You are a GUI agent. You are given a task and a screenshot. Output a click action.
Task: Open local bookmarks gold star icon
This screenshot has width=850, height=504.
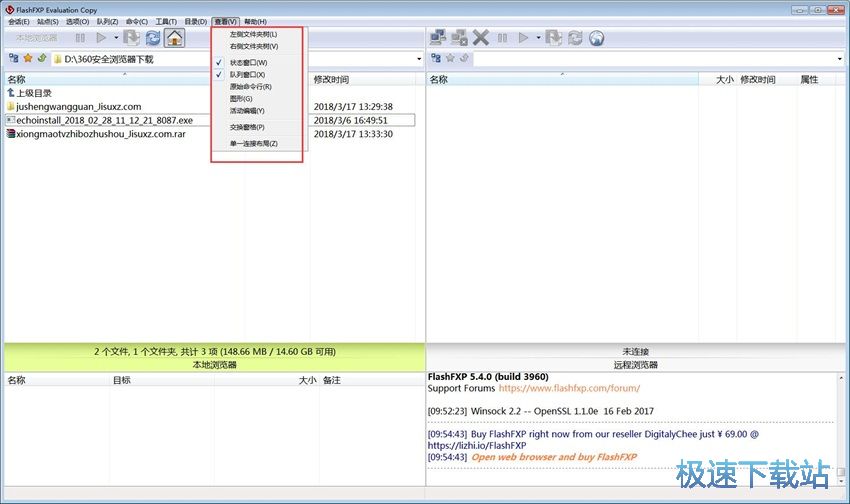coord(28,58)
